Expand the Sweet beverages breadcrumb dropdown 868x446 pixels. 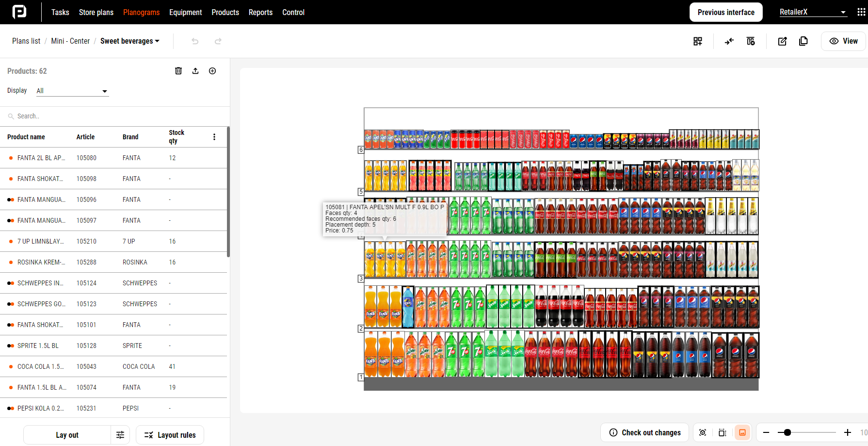(129, 41)
